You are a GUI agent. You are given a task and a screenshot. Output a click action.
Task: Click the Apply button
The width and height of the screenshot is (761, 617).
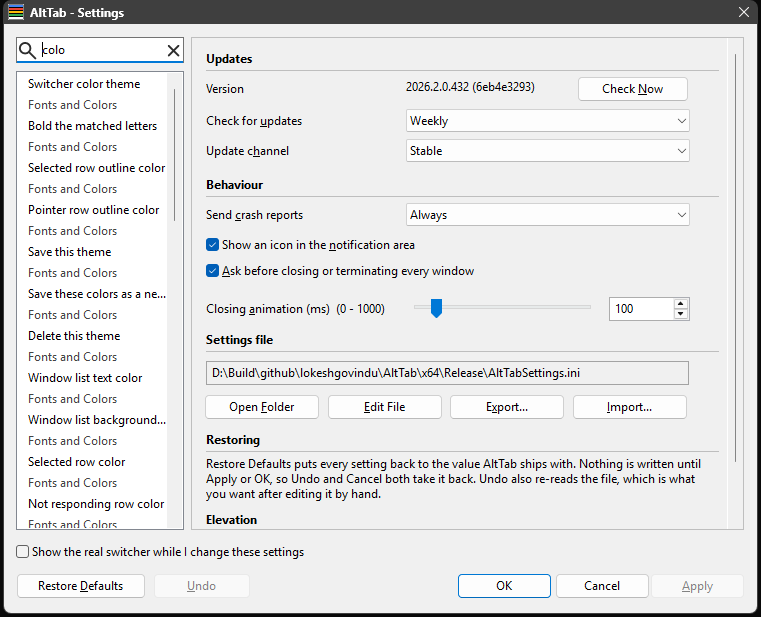click(697, 586)
